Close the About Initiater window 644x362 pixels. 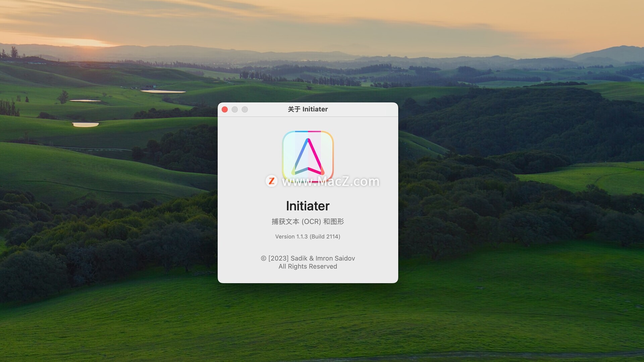tap(225, 109)
